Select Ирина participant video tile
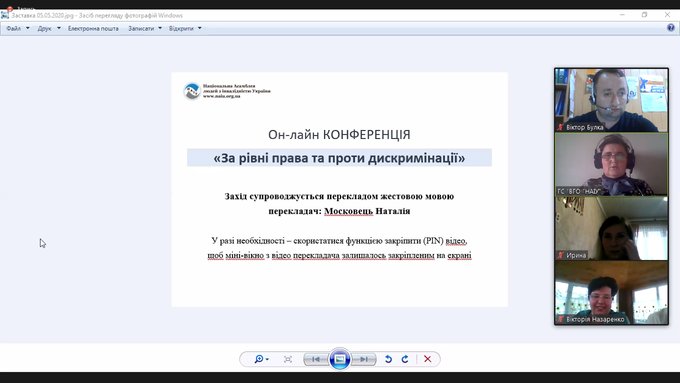 [611, 229]
